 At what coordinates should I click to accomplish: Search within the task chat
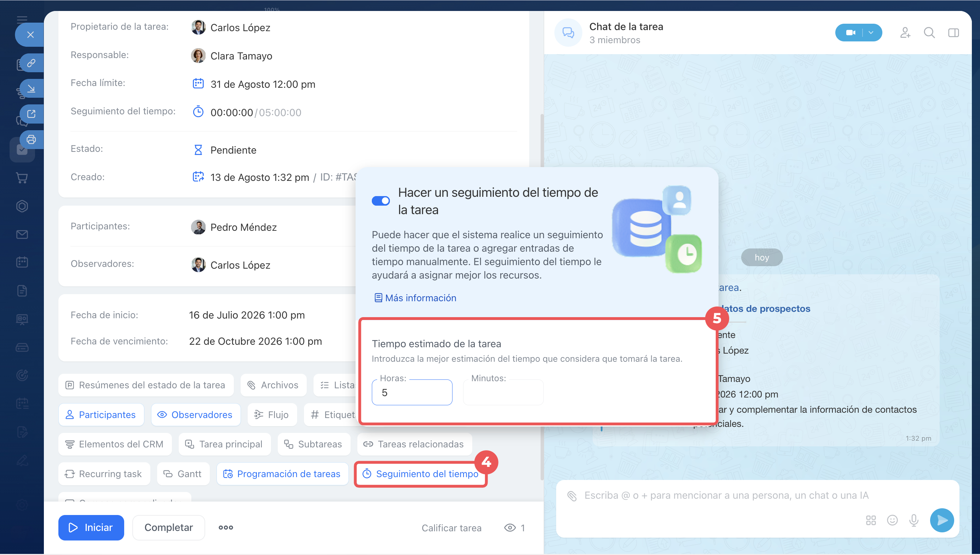pos(929,33)
